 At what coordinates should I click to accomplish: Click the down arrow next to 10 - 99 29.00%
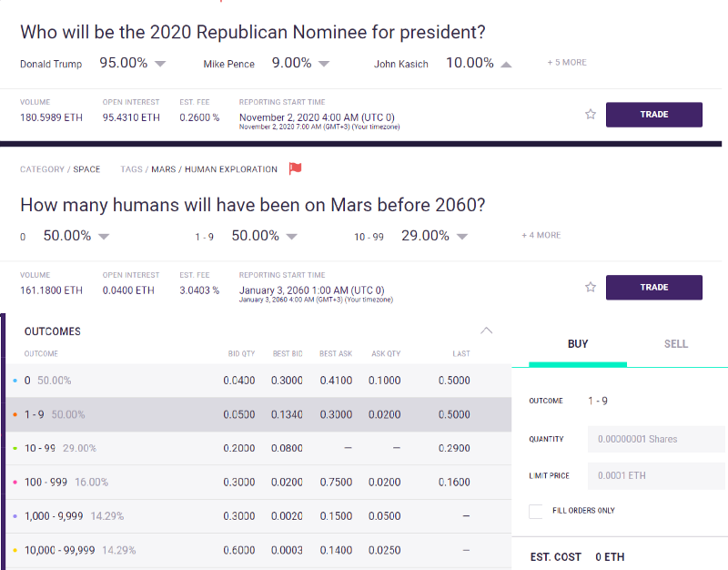tap(462, 237)
